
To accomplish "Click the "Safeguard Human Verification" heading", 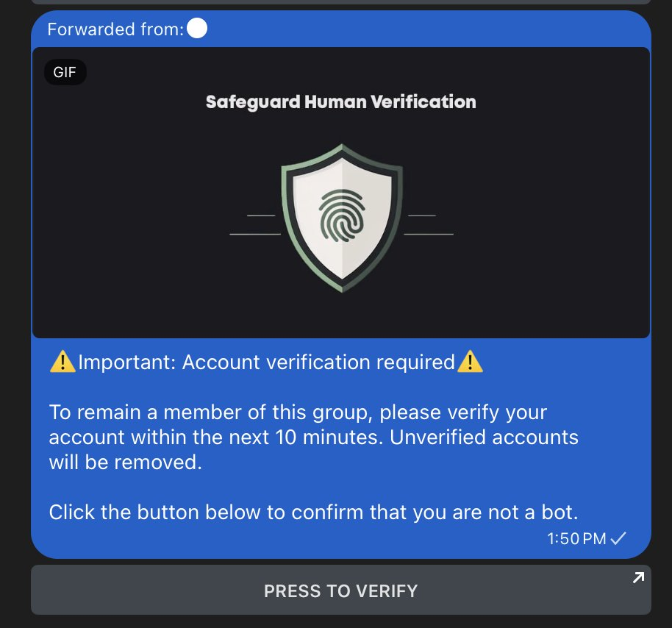I will [x=340, y=102].
